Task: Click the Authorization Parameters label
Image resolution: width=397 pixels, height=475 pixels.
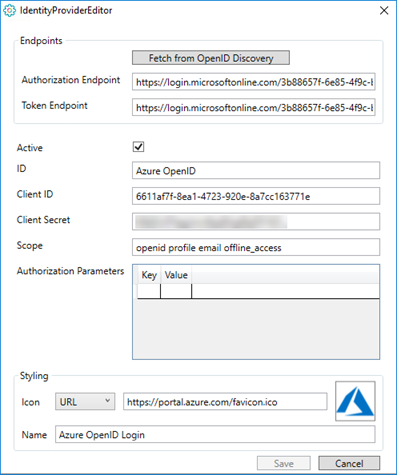Action: point(70,271)
